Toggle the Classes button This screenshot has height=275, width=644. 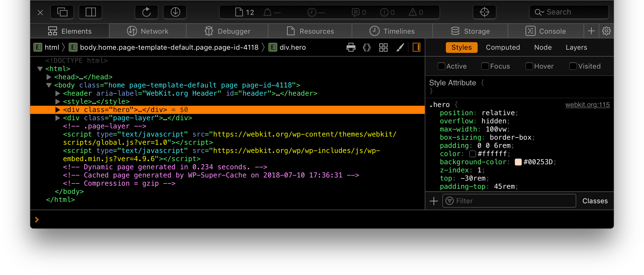[x=595, y=201]
